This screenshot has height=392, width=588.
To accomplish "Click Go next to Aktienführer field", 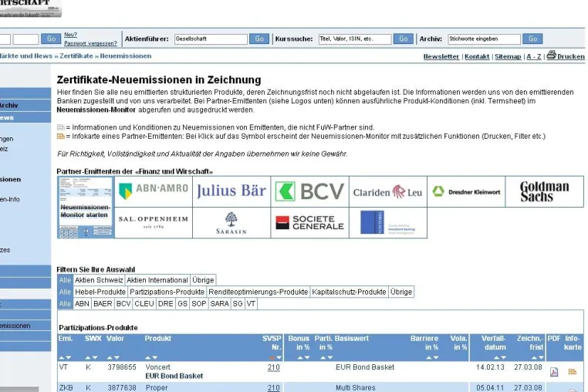I will point(259,39).
